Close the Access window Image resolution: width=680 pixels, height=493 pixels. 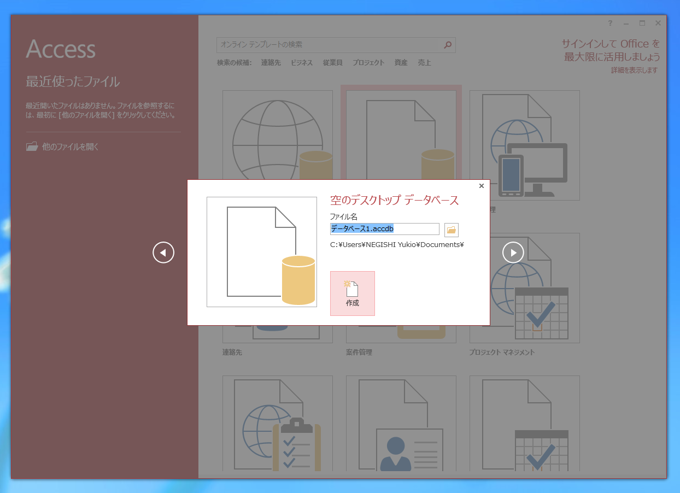pyautogui.click(x=658, y=23)
